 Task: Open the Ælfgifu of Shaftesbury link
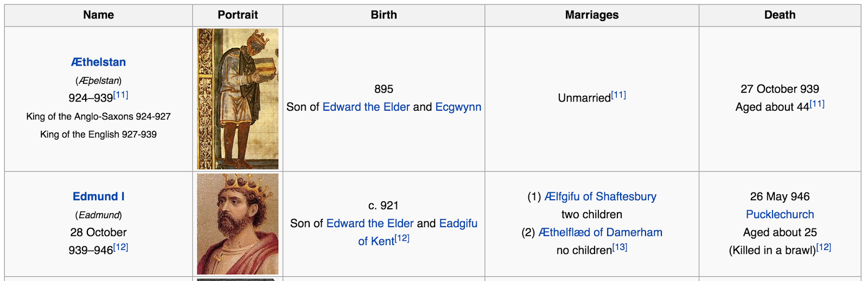[x=601, y=196]
